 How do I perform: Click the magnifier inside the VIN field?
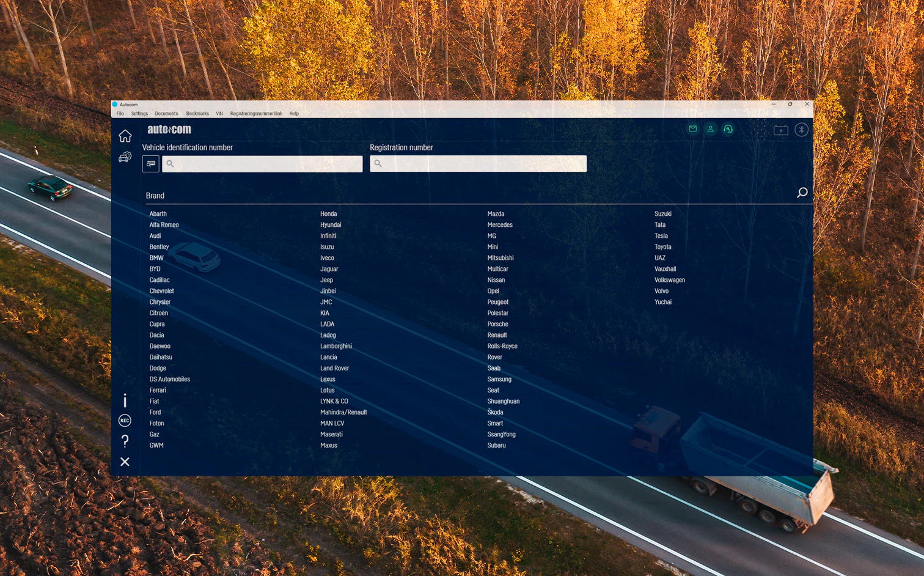tap(170, 163)
